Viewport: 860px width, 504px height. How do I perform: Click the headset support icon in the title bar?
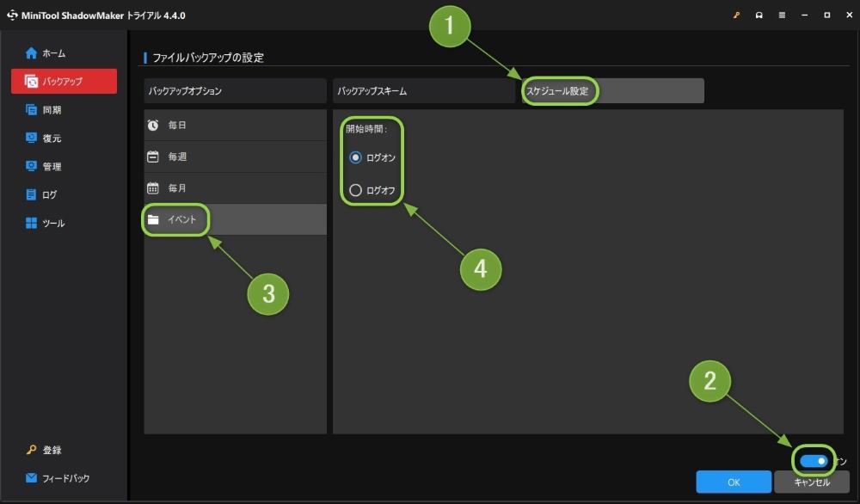tap(759, 15)
